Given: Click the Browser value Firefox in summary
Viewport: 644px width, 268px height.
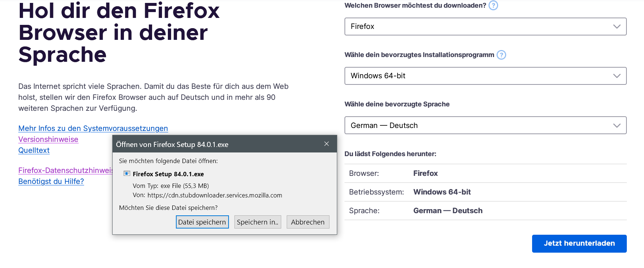Looking at the screenshot, I should (426, 173).
